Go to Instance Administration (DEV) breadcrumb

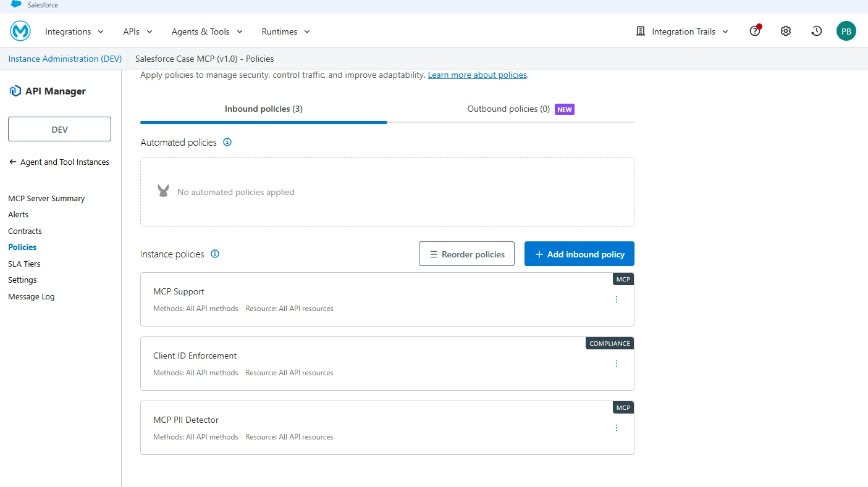pos(65,59)
